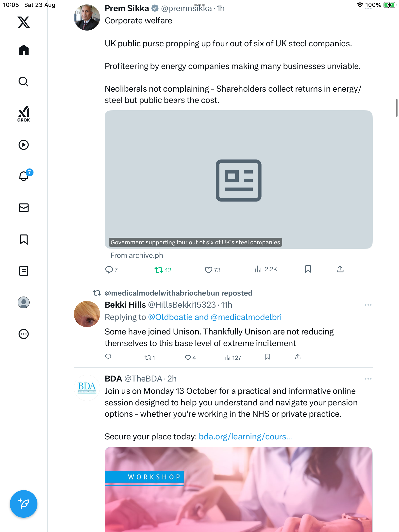The height and width of the screenshot is (532, 399).
Task: Click the X logo at top left
Action: (x=24, y=22)
